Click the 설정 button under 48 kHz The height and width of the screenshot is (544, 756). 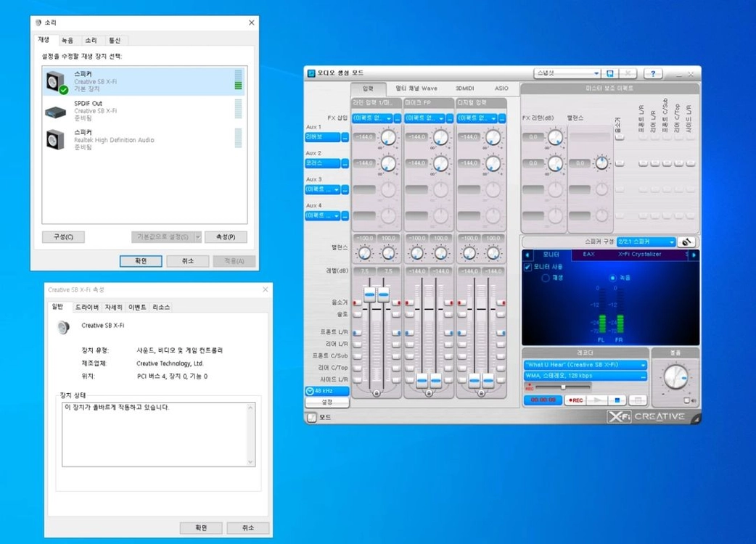click(x=327, y=403)
